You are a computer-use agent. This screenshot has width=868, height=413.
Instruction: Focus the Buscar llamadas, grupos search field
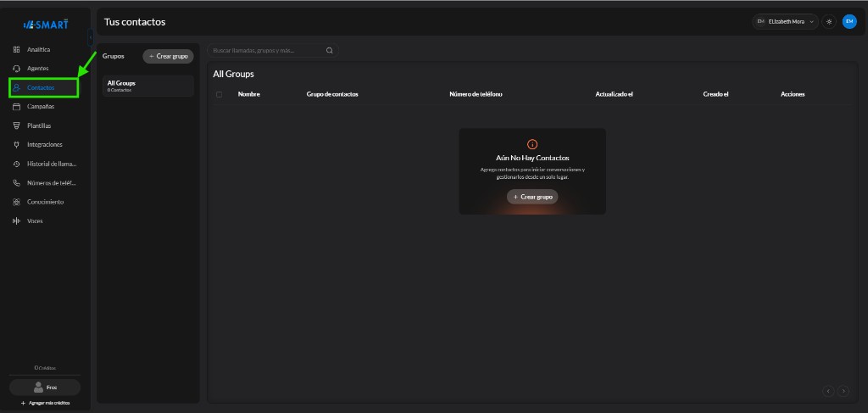[x=272, y=50]
